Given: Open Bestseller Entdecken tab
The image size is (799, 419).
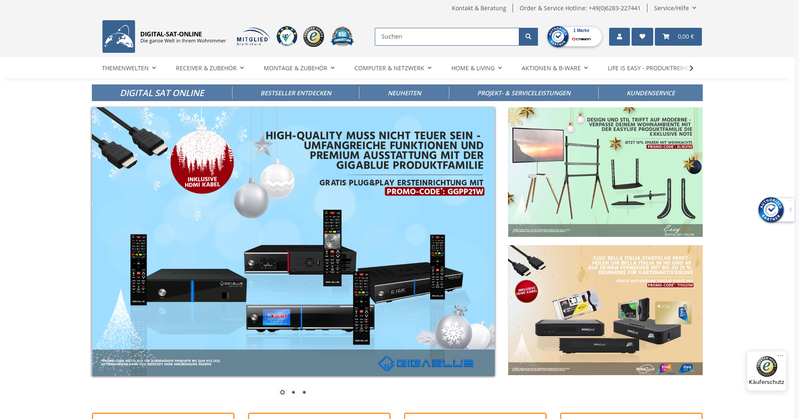Looking at the screenshot, I should click(x=296, y=93).
